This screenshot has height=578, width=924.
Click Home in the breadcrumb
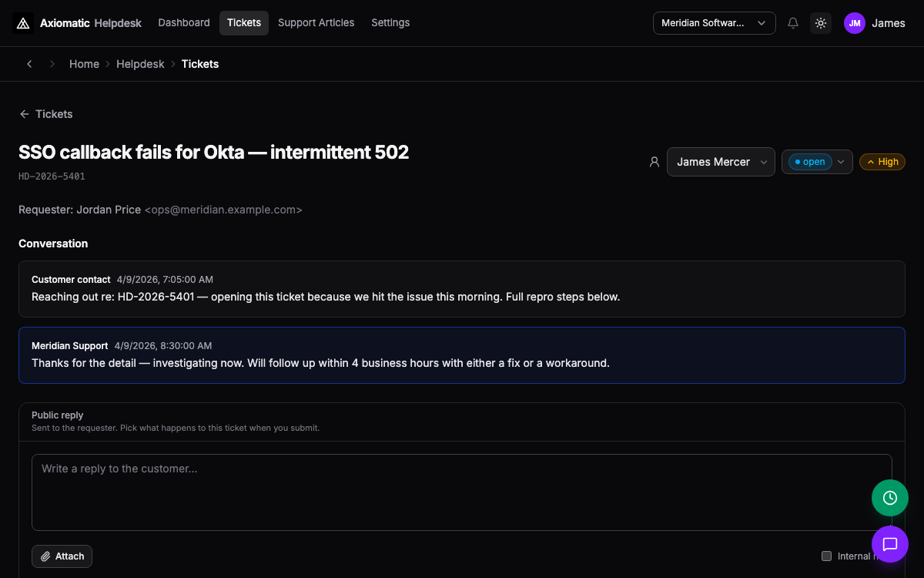click(x=84, y=64)
